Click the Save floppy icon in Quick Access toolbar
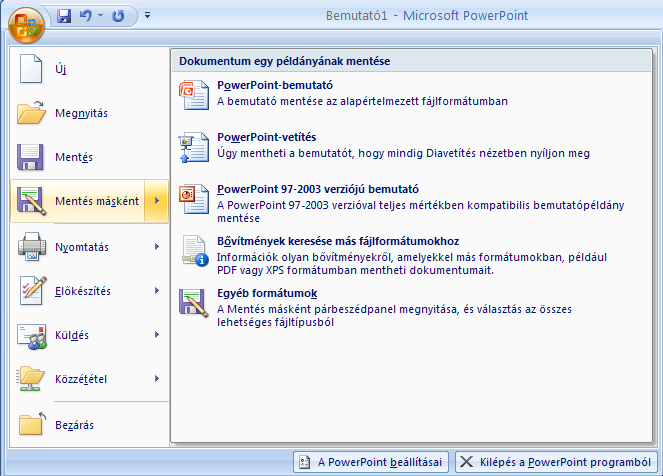The image size is (663, 476). click(64, 16)
